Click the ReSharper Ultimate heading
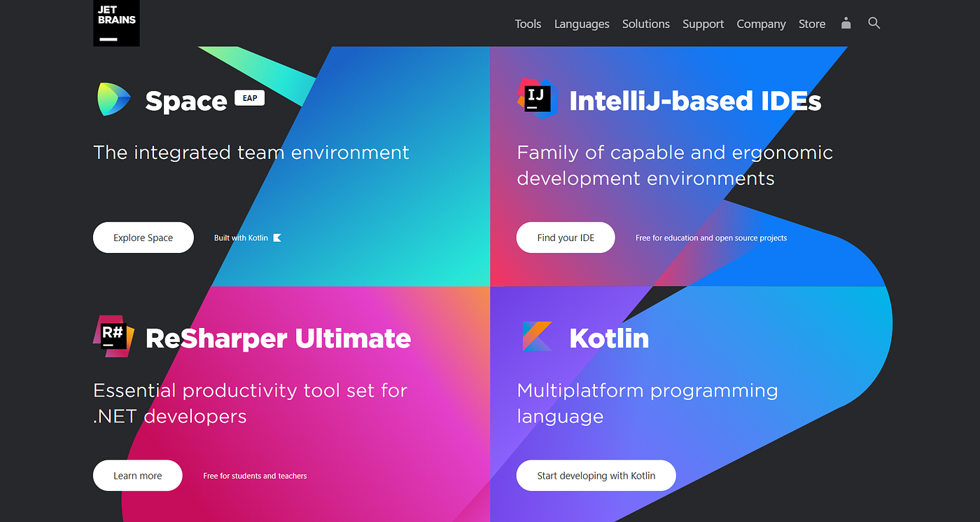This screenshot has width=980, height=522. pyautogui.click(x=278, y=338)
